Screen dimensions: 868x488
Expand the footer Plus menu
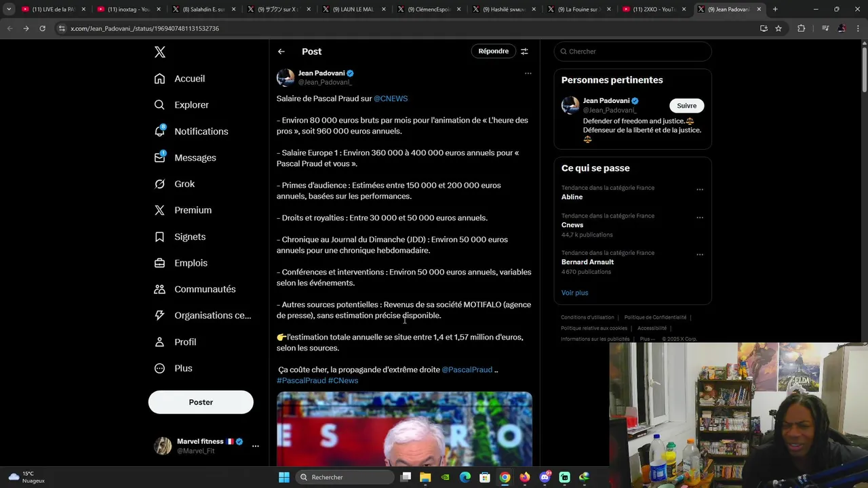647,339
